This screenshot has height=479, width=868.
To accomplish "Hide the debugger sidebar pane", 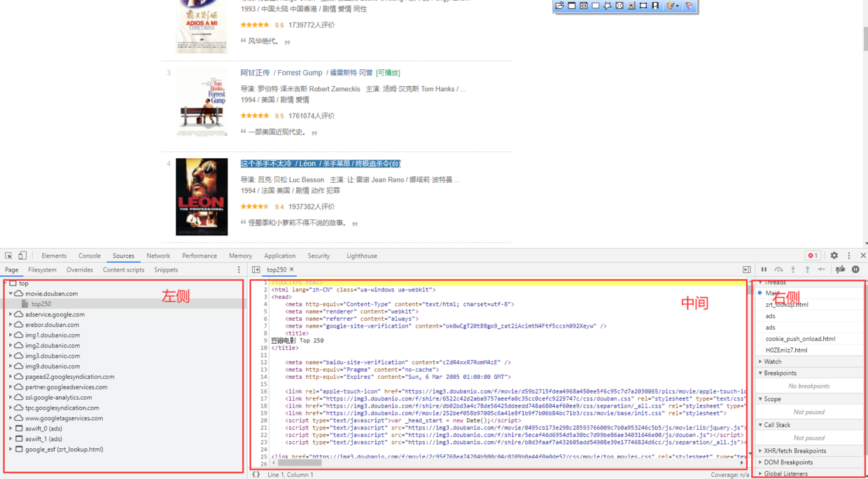I will [x=747, y=270].
